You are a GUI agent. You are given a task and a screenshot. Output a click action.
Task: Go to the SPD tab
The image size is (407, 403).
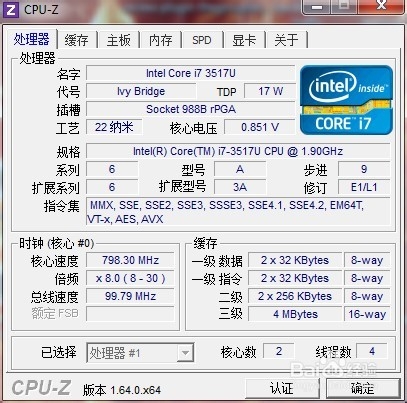pyautogui.click(x=202, y=40)
